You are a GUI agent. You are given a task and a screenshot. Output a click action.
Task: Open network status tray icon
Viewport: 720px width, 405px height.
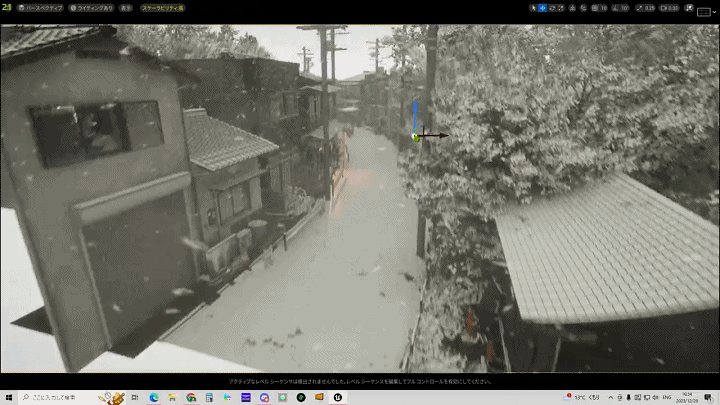(647, 398)
